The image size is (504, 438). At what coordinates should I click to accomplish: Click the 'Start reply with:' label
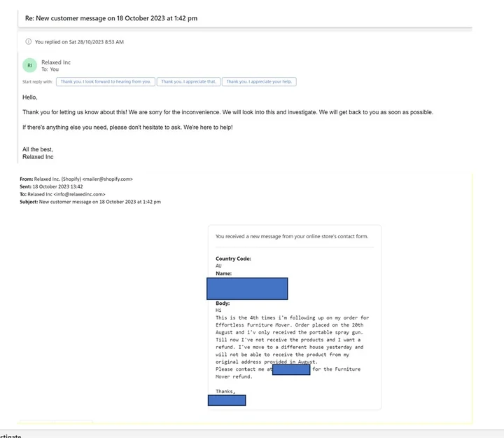[x=37, y=82]
